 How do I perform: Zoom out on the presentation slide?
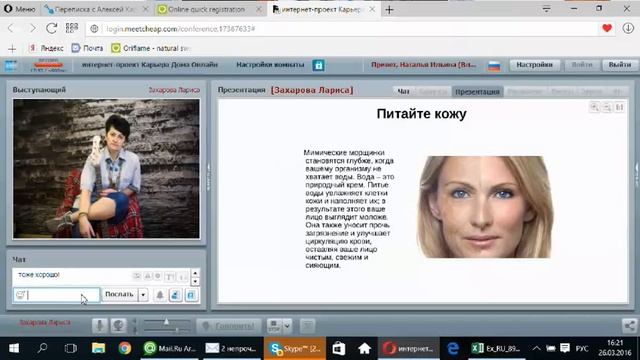click(607, 107)
